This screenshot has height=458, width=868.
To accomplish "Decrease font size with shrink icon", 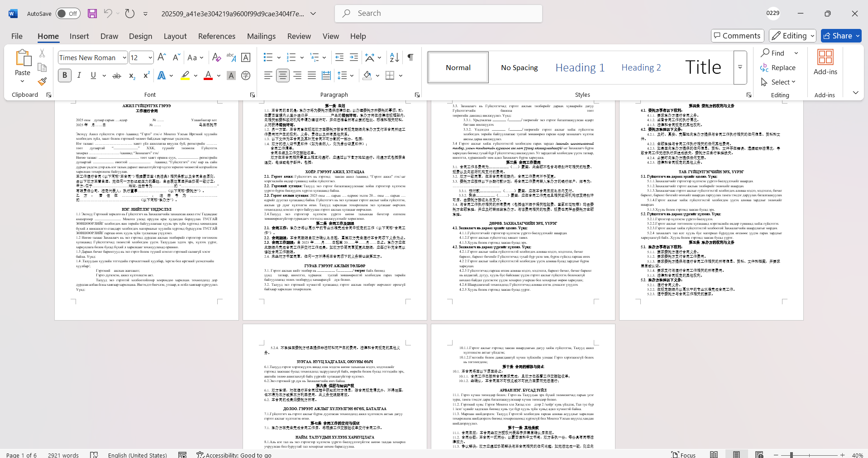I will [x=176, y=57].
